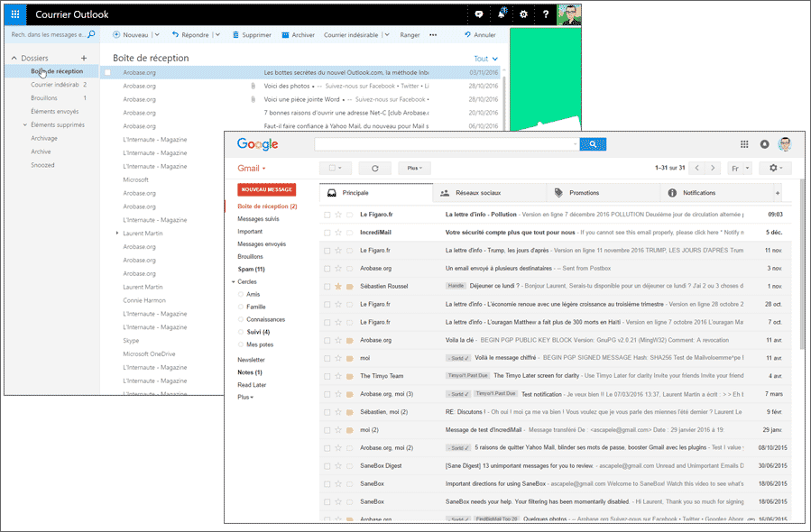This screenshot has height=532, width=811.
Task: Open the Courrier indésirable dropdown arrow
Action: pyautogui.click(x=387, y=34)
